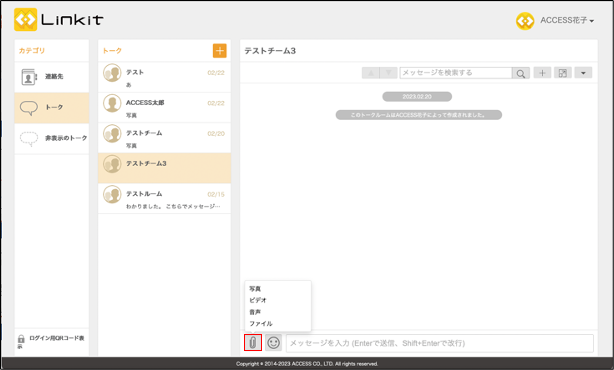Open the ACCESS花子 user menu
Image resolution: width=614 pixels, height=370 pixels.
[567, 20]
